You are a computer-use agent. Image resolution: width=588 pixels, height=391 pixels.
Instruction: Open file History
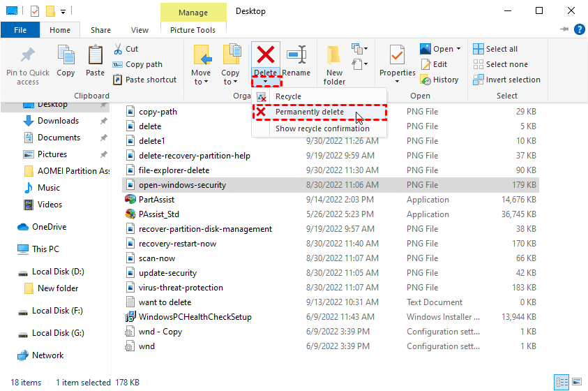[439, 80]
